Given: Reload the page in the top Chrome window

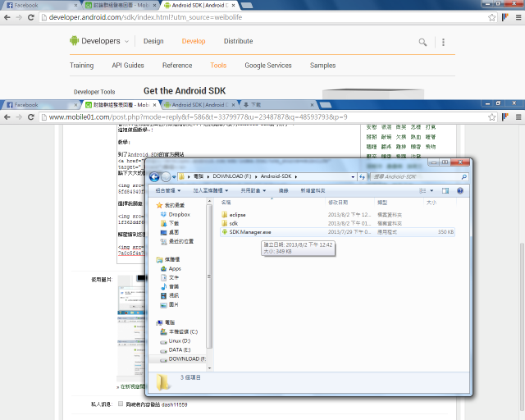Looking at the screenshot, I should coord(31,17).
